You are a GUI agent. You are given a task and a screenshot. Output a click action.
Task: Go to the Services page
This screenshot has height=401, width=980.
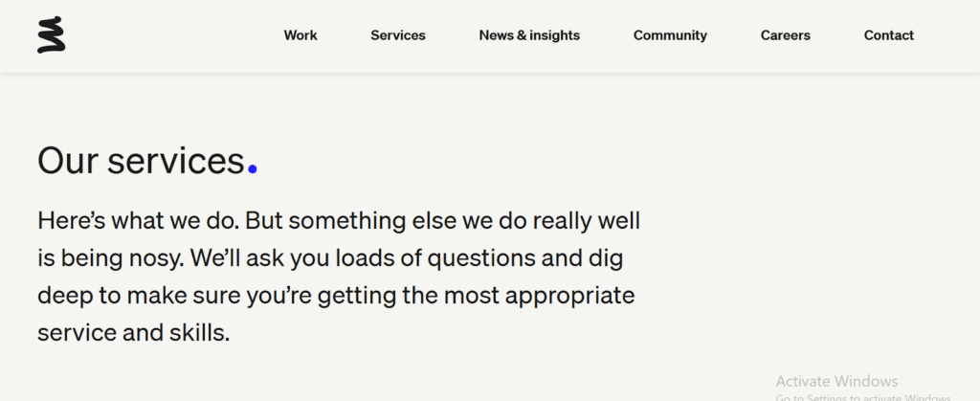tap(398, 35)
